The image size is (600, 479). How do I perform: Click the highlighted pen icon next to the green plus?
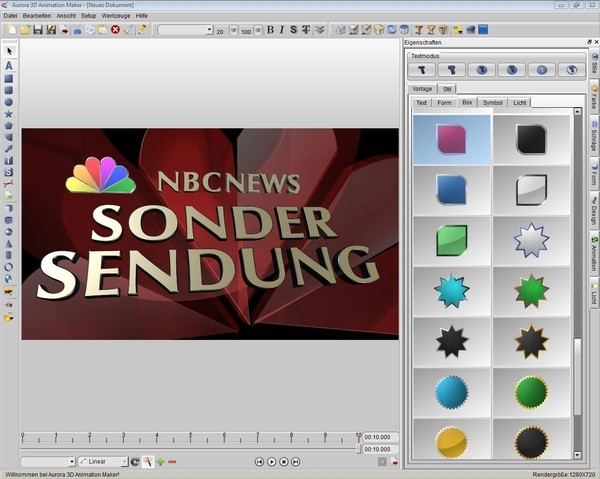[x=148, y=462]
